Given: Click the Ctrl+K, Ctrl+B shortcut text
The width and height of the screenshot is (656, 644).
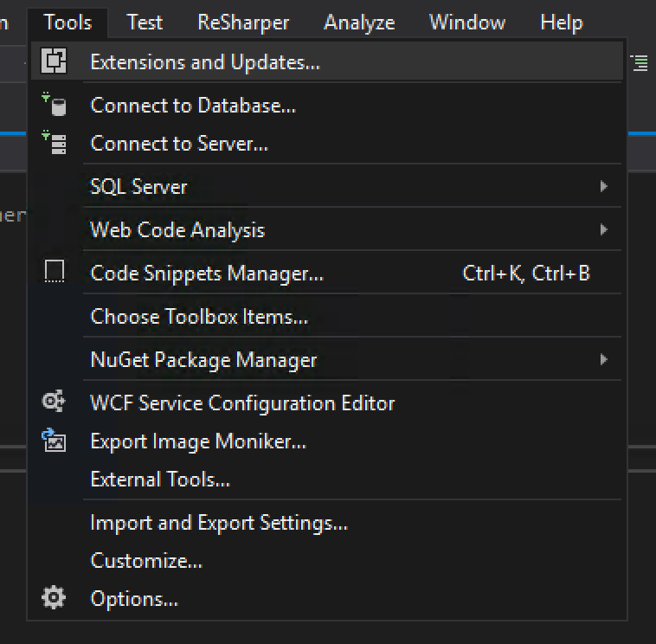Looking at the screenshot, I should click(526, 274).
